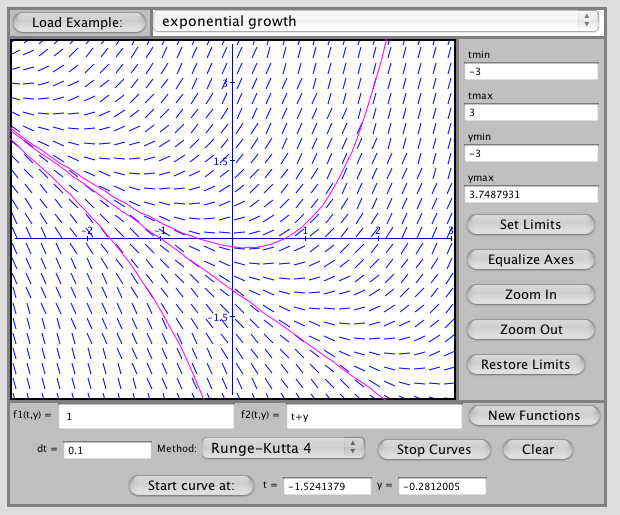620x515 pixels.
Task: Zoom In on the direction field
Action: 530,294
